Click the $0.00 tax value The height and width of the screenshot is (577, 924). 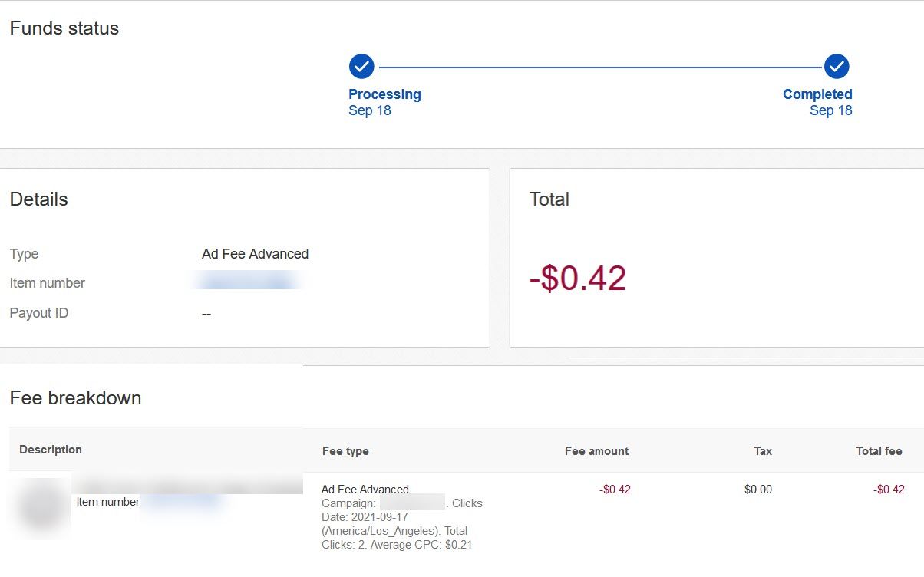757,490
